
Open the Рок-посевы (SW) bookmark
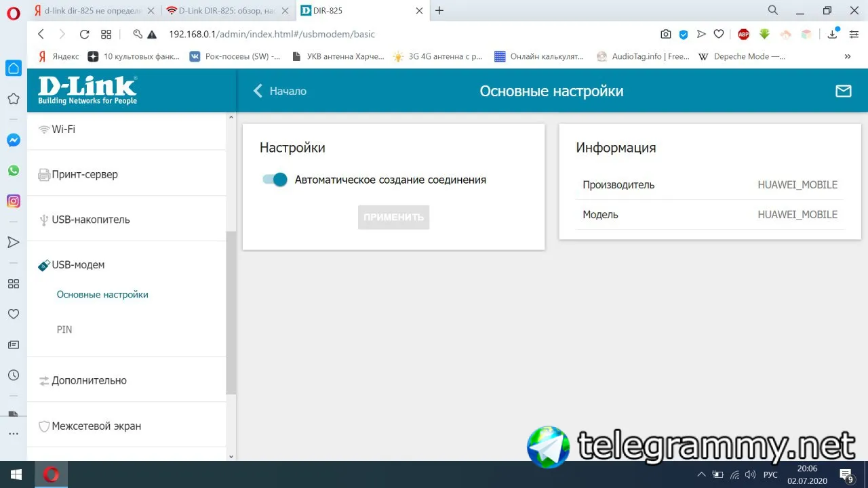pos(235,57)
